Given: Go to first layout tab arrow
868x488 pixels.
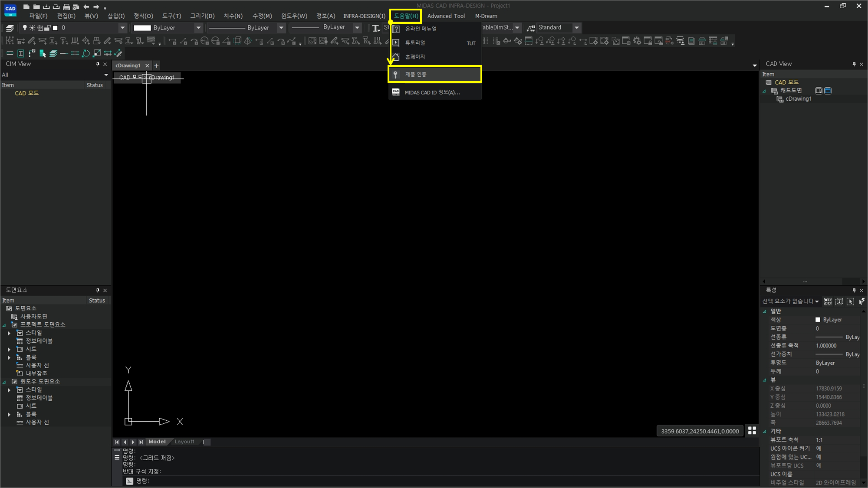Looking at the screenshot, I should pyautogui.click(x=117, y=442).
